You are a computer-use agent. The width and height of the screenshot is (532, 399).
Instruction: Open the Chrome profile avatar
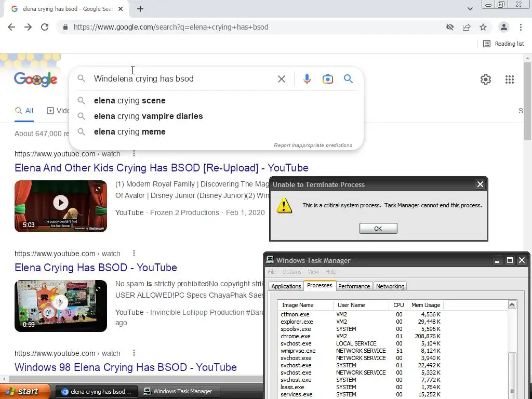[x=504, y=27]
